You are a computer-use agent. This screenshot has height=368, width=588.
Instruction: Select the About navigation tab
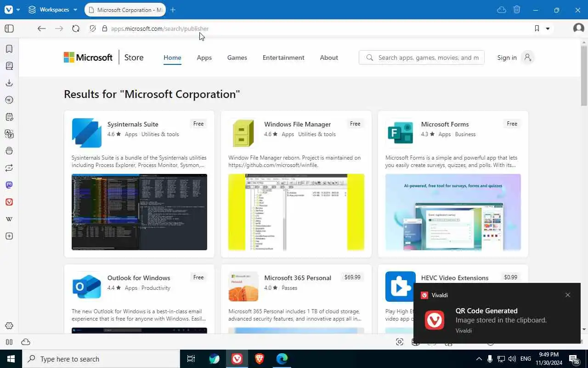[x=329, y=57]
